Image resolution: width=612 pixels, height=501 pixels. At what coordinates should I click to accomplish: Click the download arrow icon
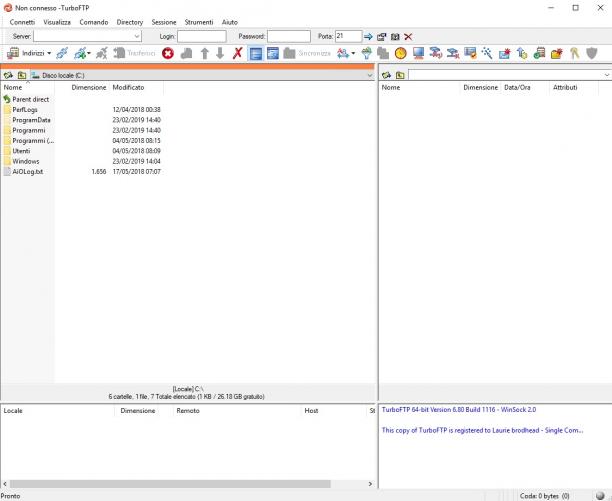tap(220, 53)
